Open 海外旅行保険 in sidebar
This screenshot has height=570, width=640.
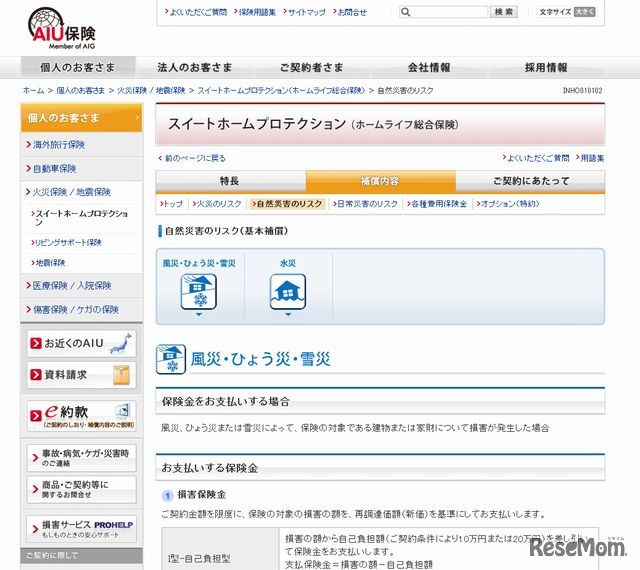81,145
